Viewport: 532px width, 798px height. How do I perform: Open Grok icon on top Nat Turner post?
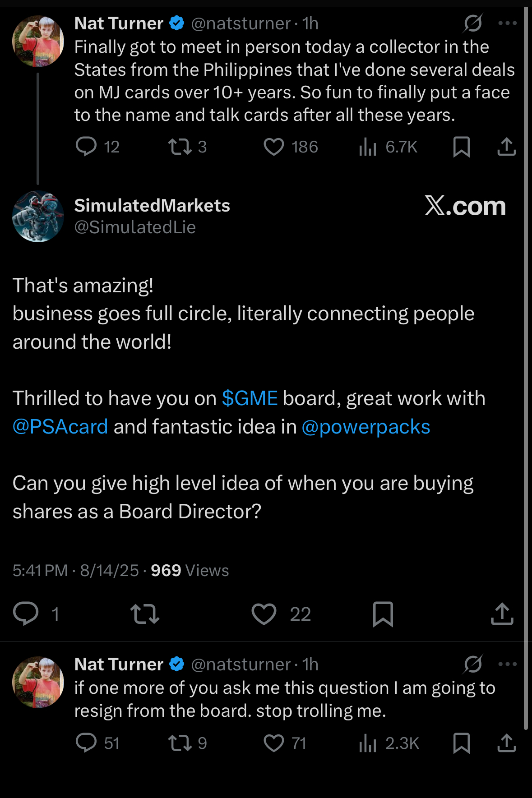[x=472, y=23]
